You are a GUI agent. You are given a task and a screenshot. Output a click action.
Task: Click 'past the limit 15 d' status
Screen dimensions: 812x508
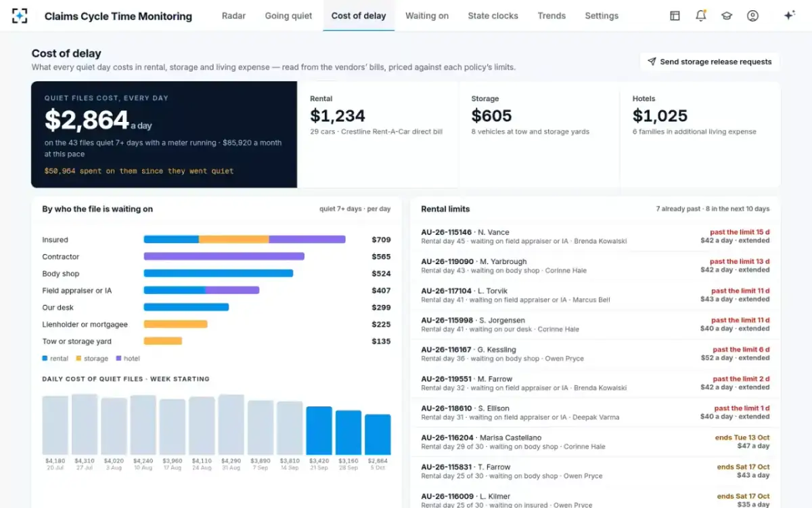click(740, 232)
